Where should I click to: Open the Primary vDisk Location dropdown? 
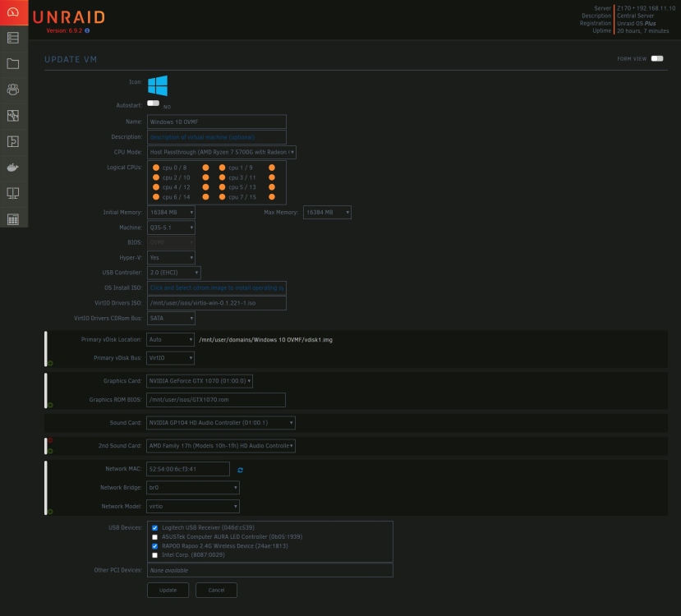coord(170,339)
